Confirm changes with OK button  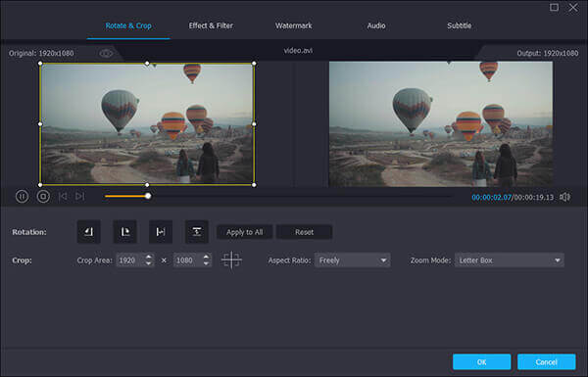482,362
